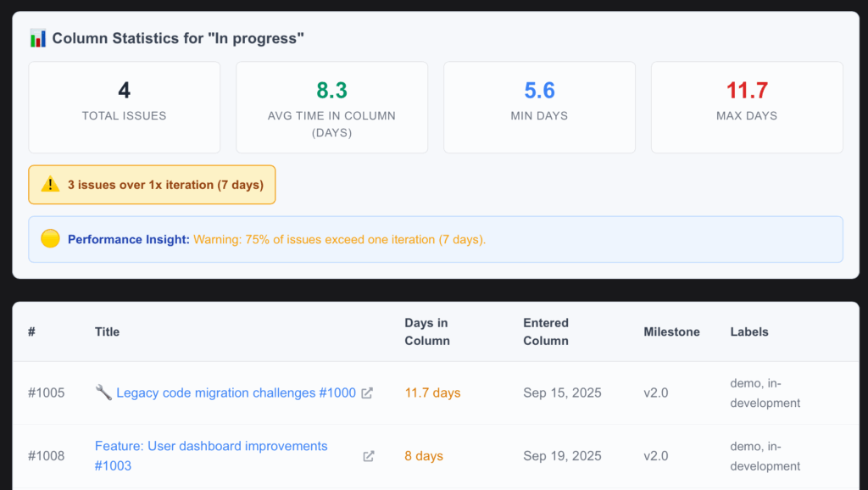This screenshot has height=490, width=868.
Task: Select the Total Issues stat card
Action: pyautogui.click(x=125, y=107)
